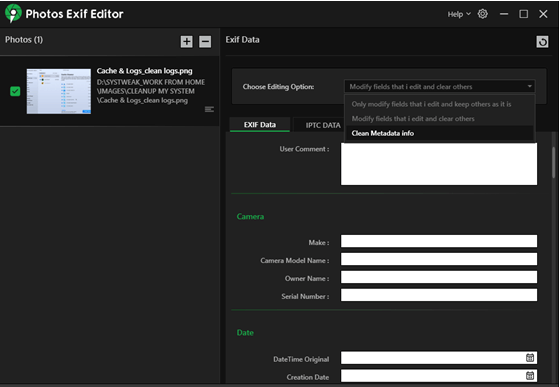The width and height of the screenshot is (560, 387).
Task: Click the file name Cache & Logs_clean logs.png
Action: [144, 71]
